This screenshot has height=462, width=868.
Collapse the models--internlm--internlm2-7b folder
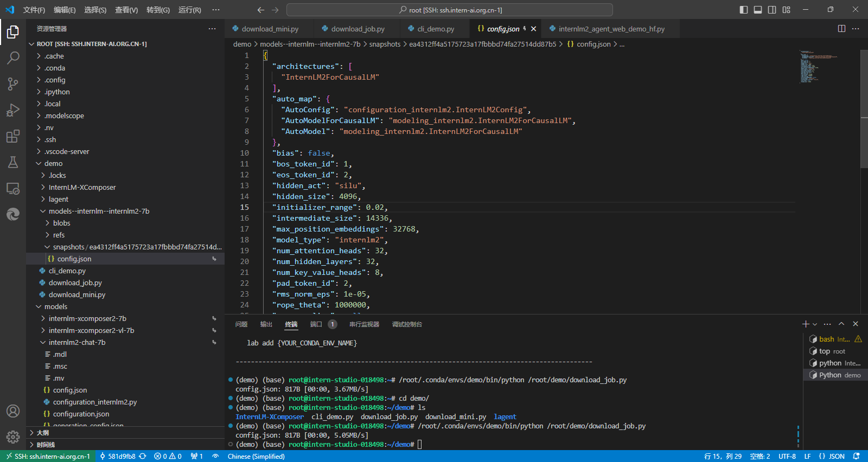[99, 211]
